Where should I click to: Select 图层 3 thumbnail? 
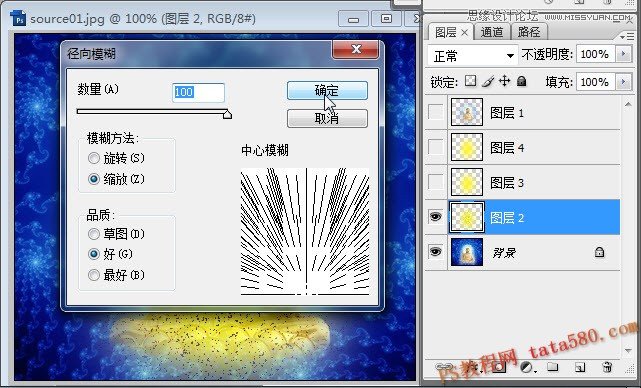pos(466,182)
